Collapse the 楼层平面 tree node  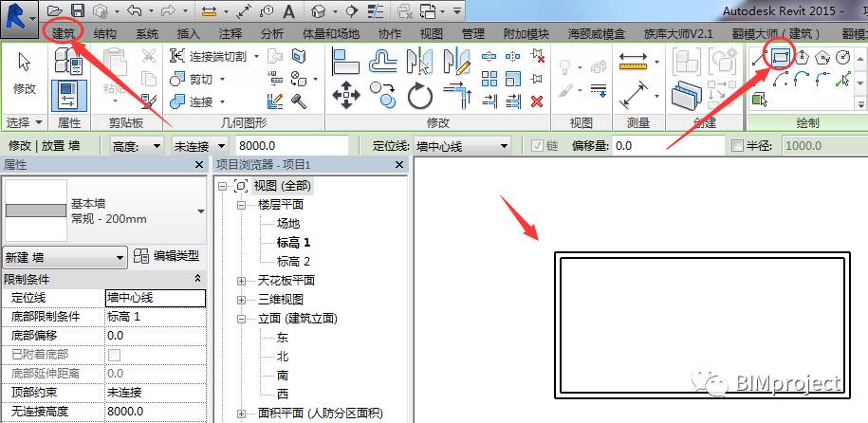[x=241, y=206]
